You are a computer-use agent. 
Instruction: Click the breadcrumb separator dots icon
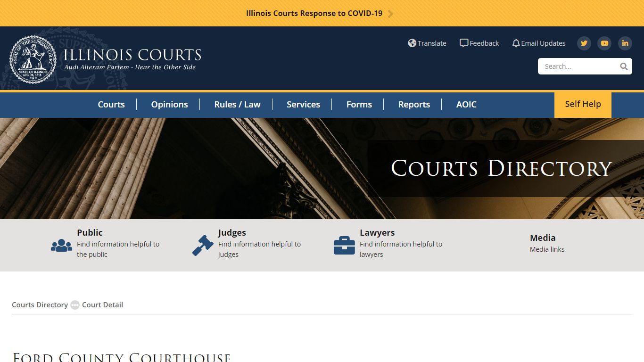(75, 305)
